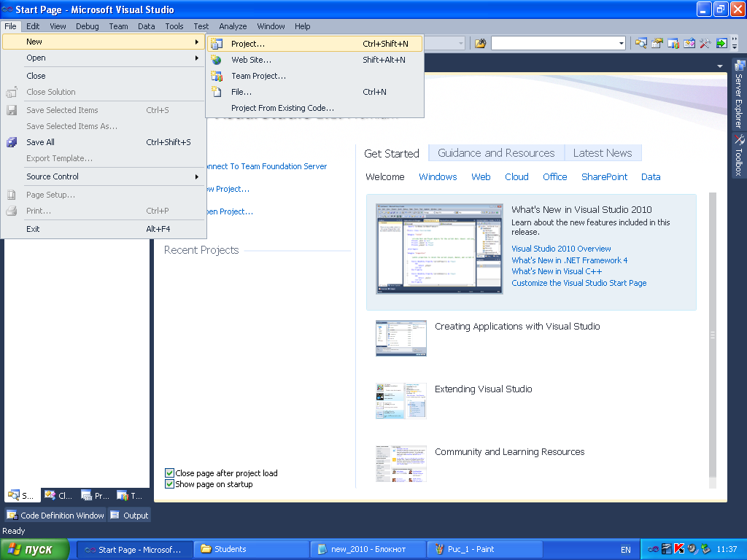Choose Project… in the New submenu
Viewport: 747px width, 560px height.
tap(315, 44)
